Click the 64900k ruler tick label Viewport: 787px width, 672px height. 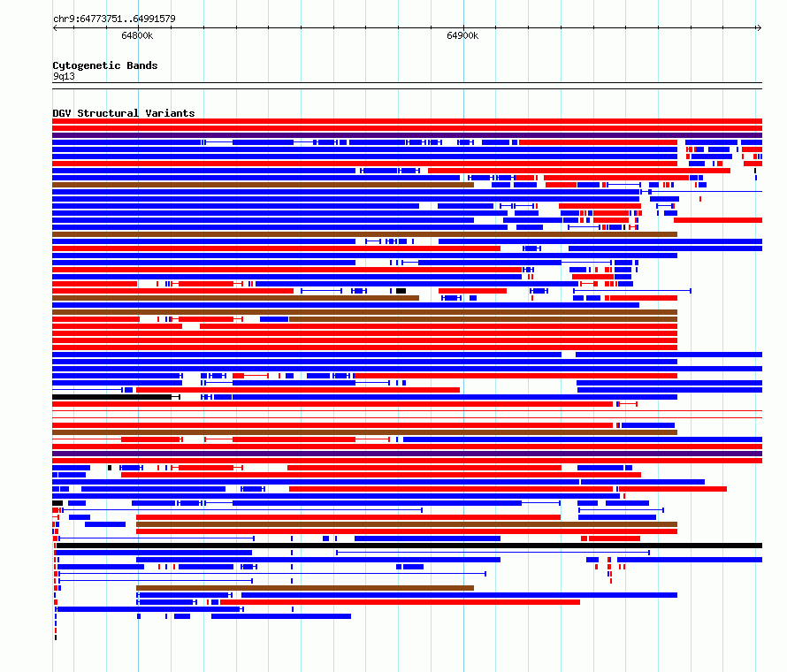[x=462, y=35]
